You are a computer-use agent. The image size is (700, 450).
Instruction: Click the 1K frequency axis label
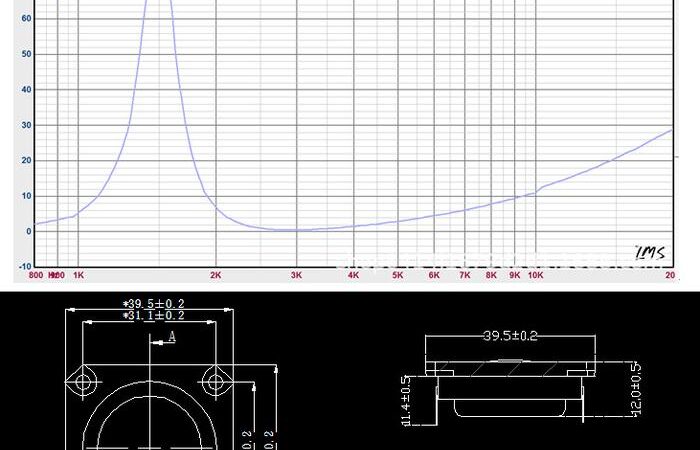(x=78, y=274)
